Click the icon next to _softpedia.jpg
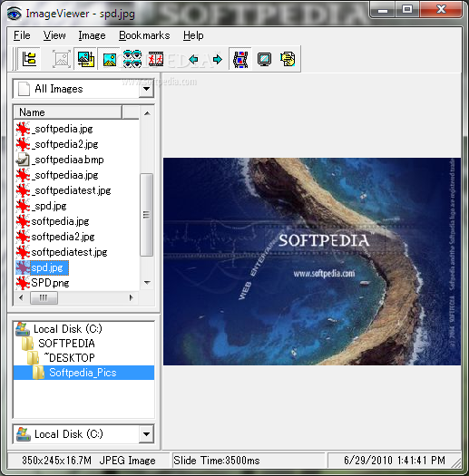Screen dimensions: 469x476 23,129
